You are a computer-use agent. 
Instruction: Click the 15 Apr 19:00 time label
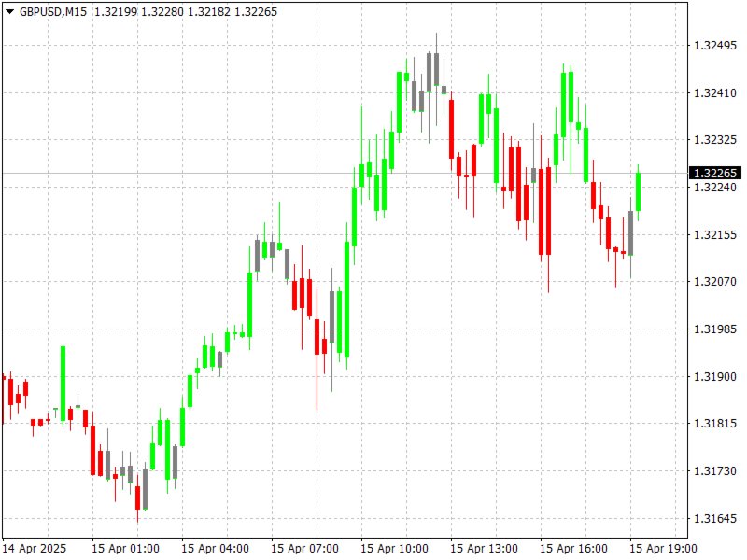coord(663,549)
